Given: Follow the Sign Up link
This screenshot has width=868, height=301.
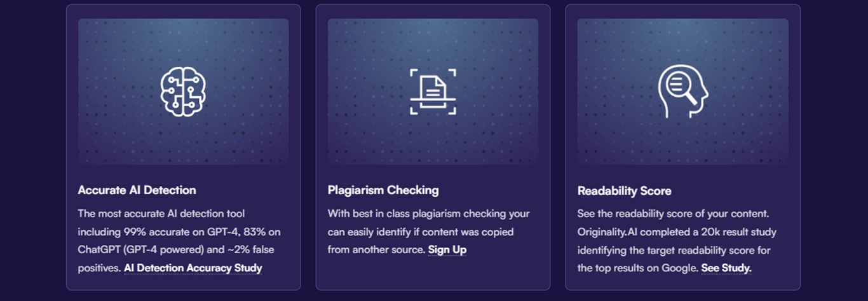Looking at the screenshot, I should (x=447, y=249).
